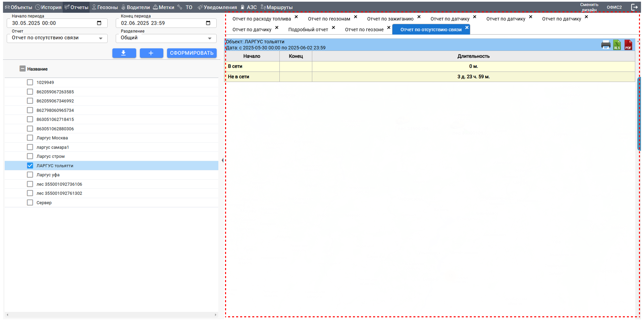Export report to PDF file
This screenshot has height=321, width=644.
pyautogui.click(x=628, y=45)
